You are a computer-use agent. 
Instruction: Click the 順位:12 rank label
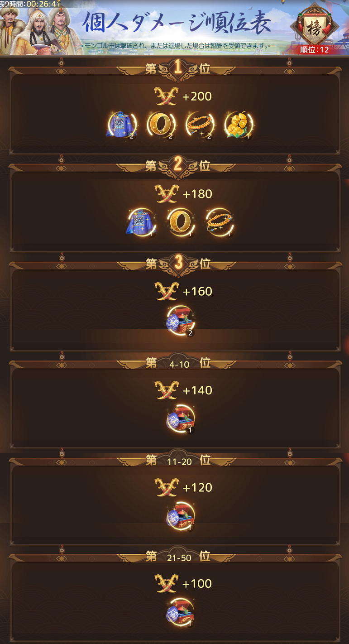tap(315, 50)
